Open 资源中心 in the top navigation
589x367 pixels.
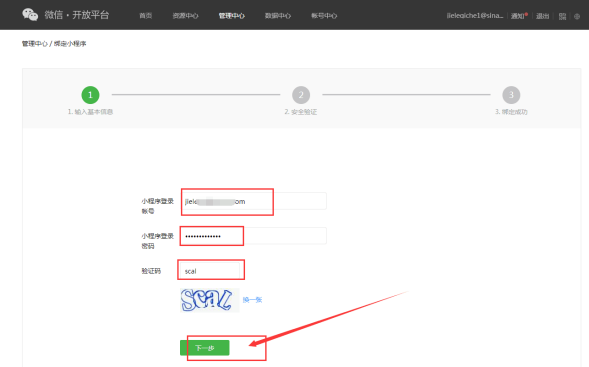click(x=185, y=16)
